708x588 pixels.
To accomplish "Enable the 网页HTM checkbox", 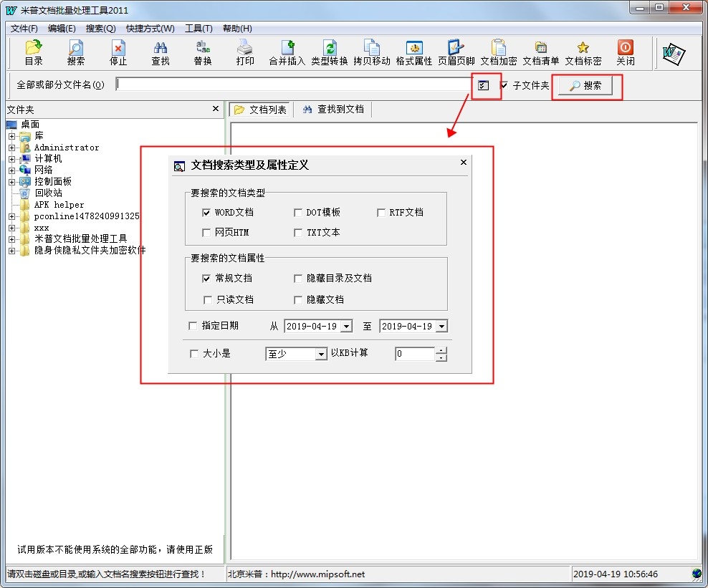I will [x=206, y=233].
